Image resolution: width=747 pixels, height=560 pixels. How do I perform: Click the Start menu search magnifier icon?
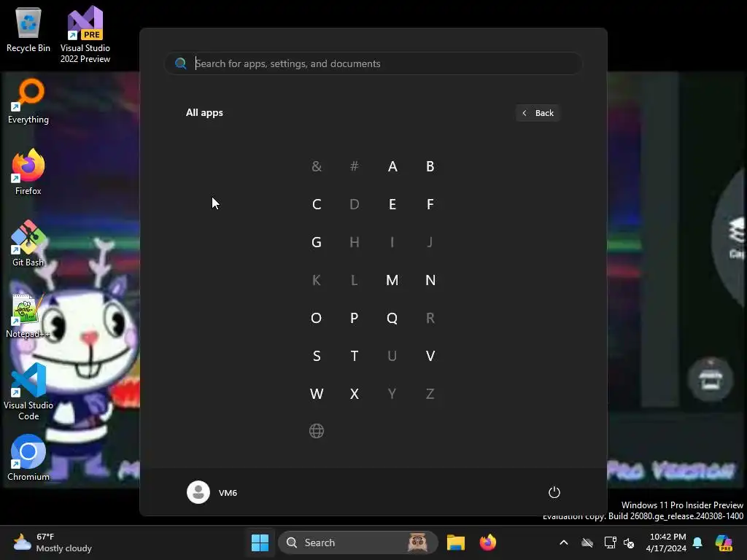181,63
